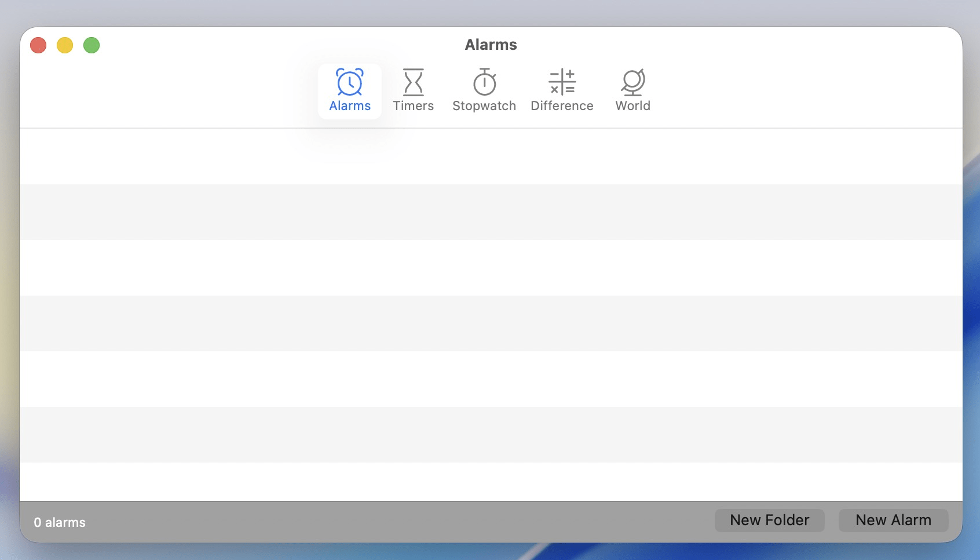The width and height of the screenshot is (980, 560).
Task: Click the Alarms window title
Action: coord(491,45)
